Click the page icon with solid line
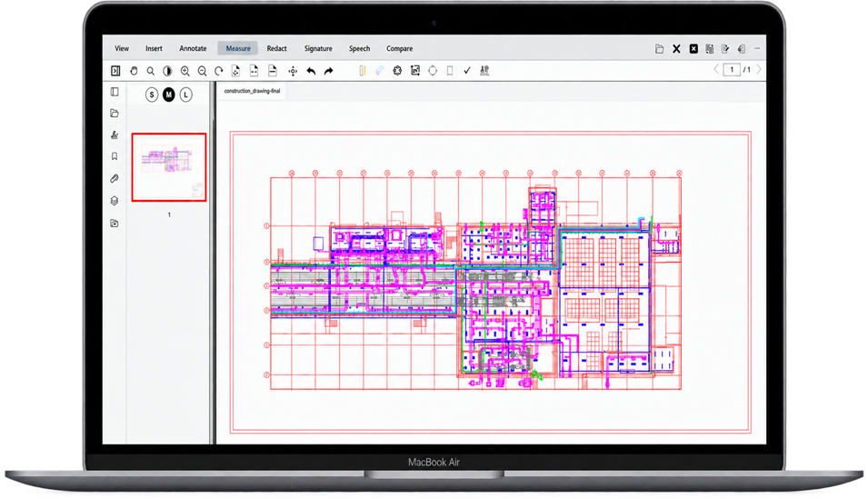868x499 pixels. click(x=273, y=71)
